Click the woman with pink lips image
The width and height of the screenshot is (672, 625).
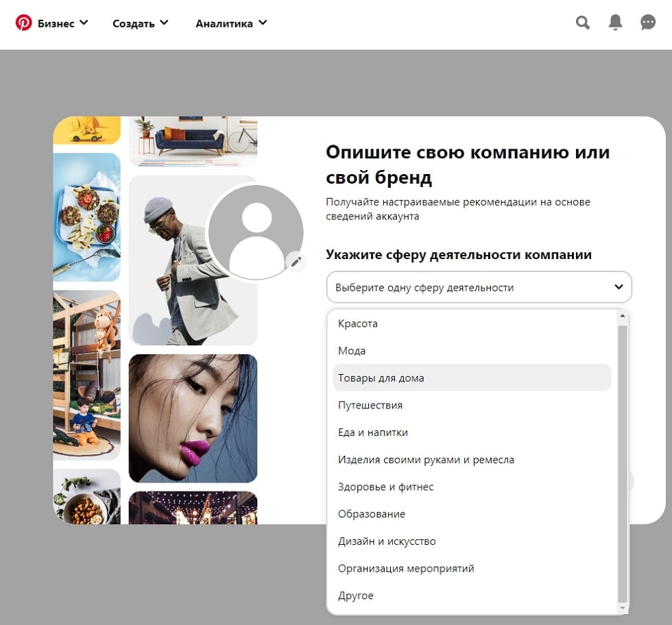(x=193, y=419)
